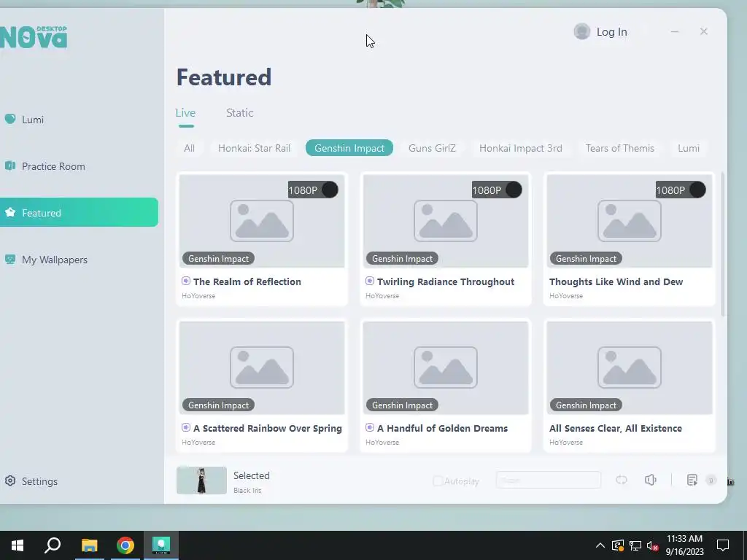Click live icon beside The Realm of Reflection
The height and width of the screenshot is (560, 747).
pyautogui.click(x=186, y=281)
